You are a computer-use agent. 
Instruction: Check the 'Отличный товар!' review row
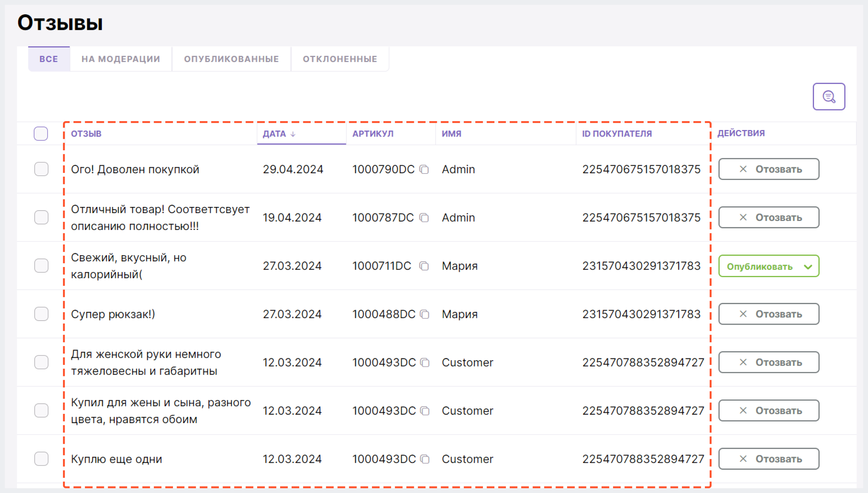click(41, 217)
